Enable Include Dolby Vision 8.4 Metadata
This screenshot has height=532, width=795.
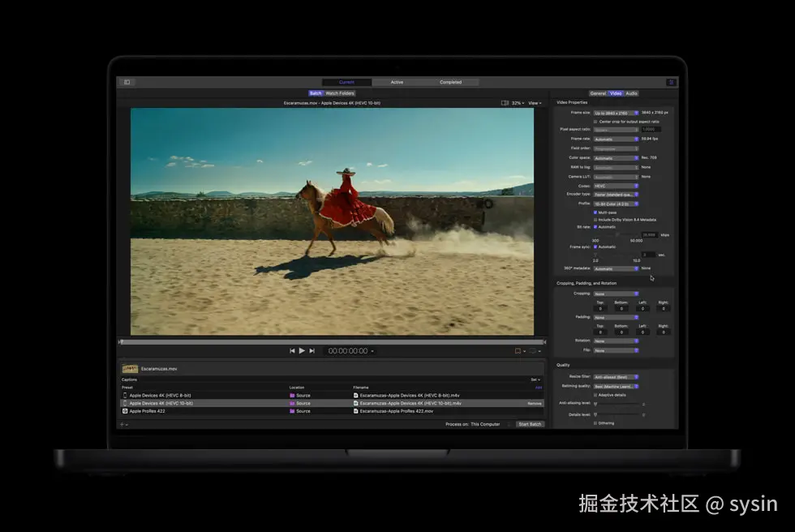[x=595, y=220]
